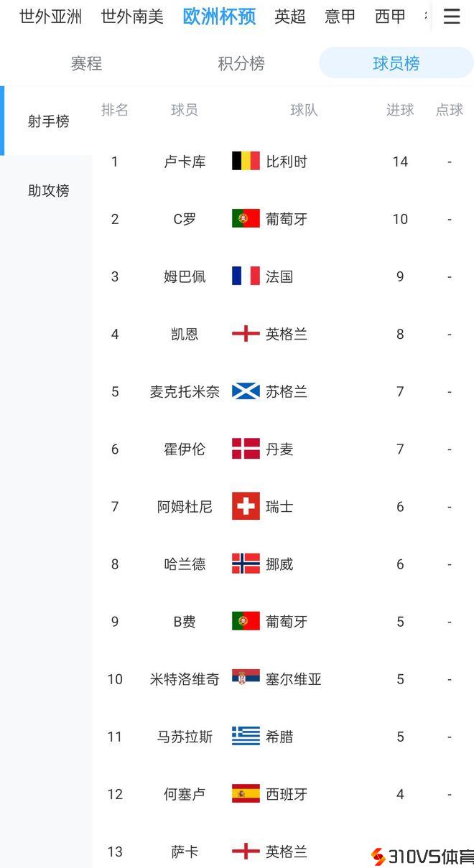Screen dimensions: 474x868
Task: Click the Denmark flag icon
Action: (x=246, y=449)
